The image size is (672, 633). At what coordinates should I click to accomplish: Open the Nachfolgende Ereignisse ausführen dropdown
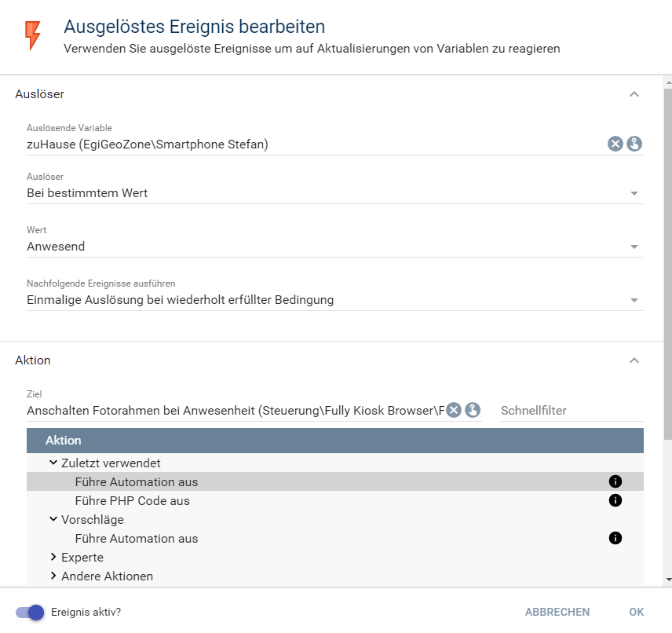point(334,300)
